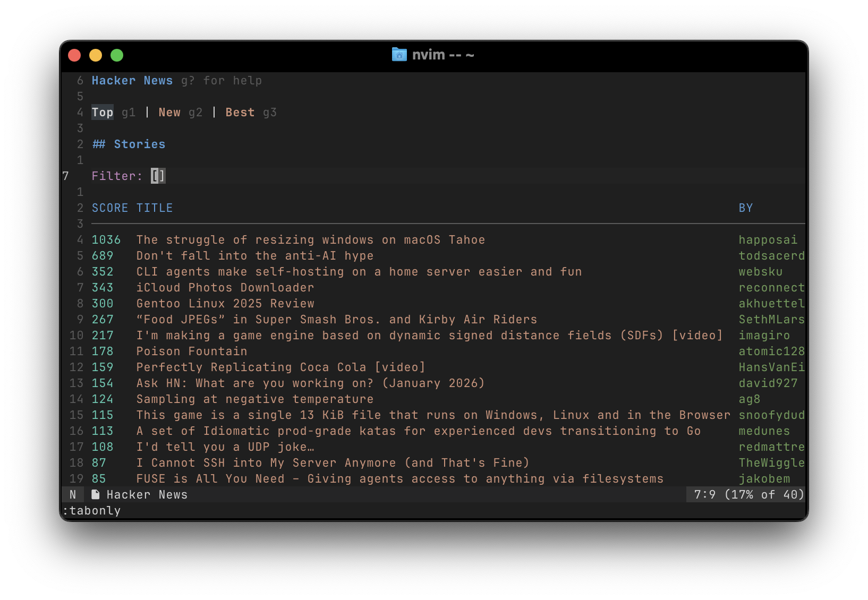Click author imagiro

[764, 335]
